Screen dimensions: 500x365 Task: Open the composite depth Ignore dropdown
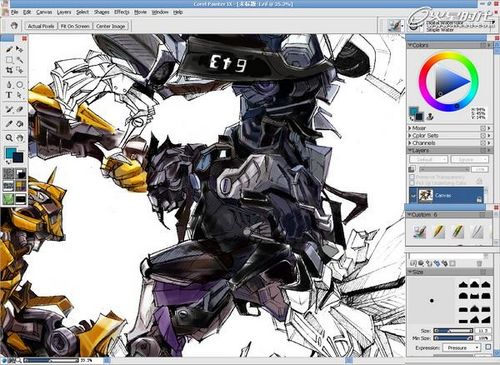(x=469, y=160)
